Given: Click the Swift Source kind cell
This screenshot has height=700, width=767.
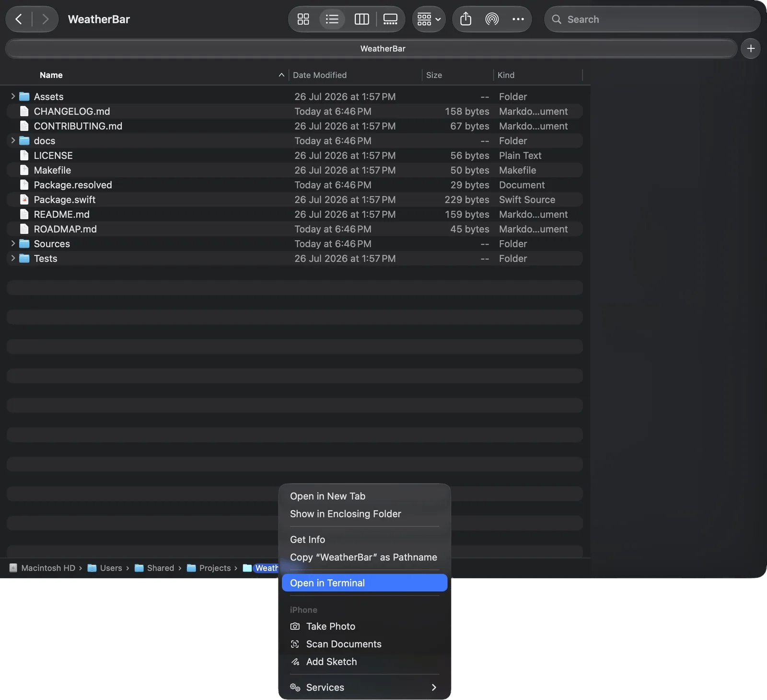Looking at the screenshot, I should tap(527, 199).
